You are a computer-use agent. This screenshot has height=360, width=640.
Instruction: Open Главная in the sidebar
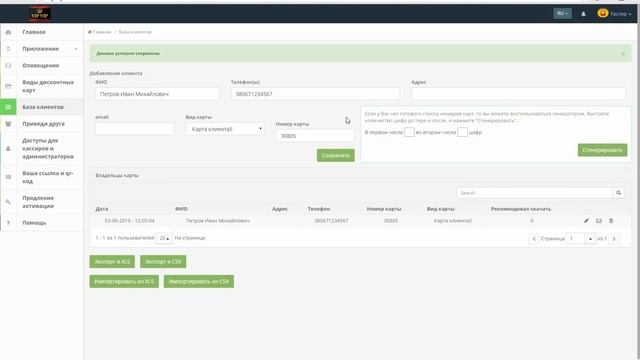[34, 32]
